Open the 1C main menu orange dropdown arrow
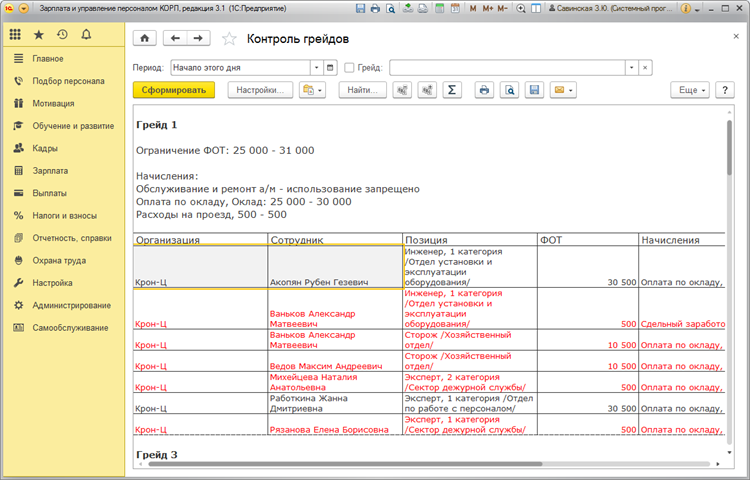 (23, 8)
